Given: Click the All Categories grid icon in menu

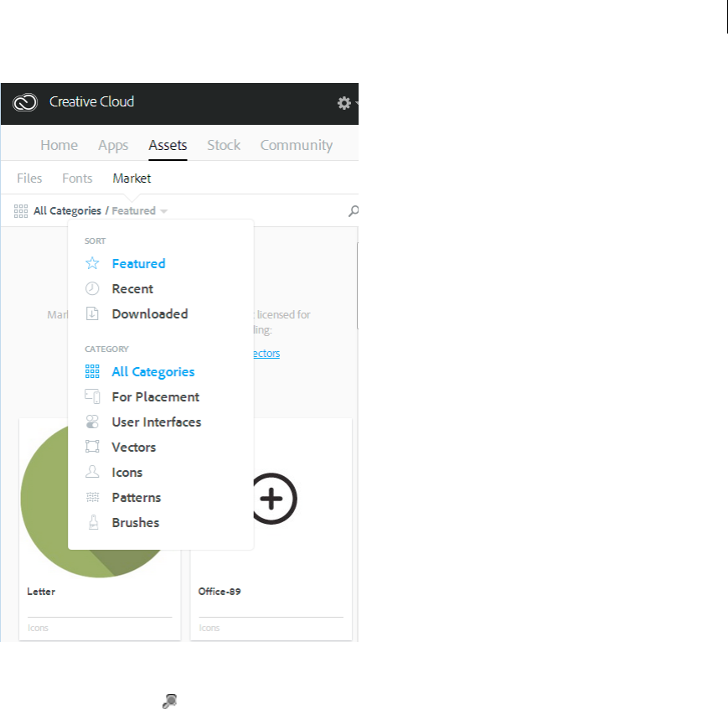Looking at the screenshot, I should tap(92, 371).
